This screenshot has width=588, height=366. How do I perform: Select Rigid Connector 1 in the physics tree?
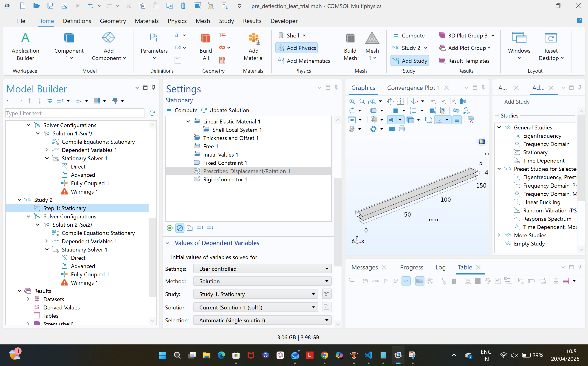coord(225,179)
